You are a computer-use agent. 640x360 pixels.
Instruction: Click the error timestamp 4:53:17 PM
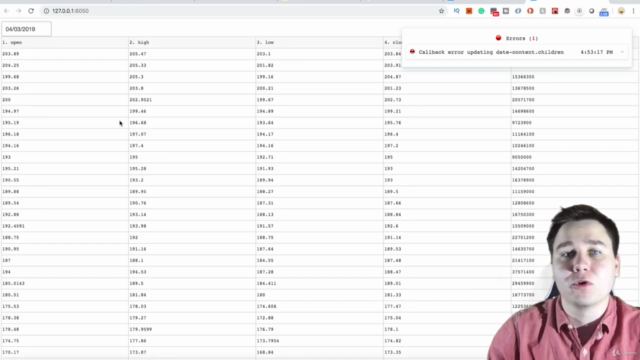point(597,52)
